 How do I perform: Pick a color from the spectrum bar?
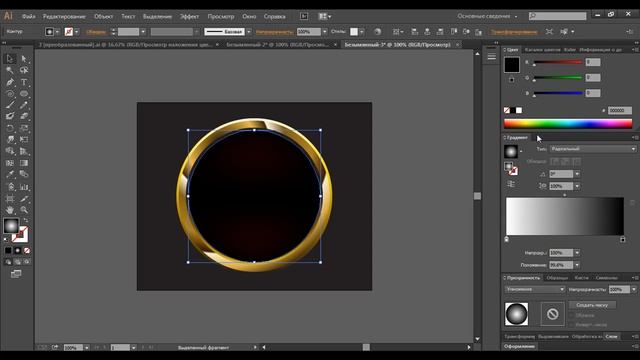pos(568,123)
